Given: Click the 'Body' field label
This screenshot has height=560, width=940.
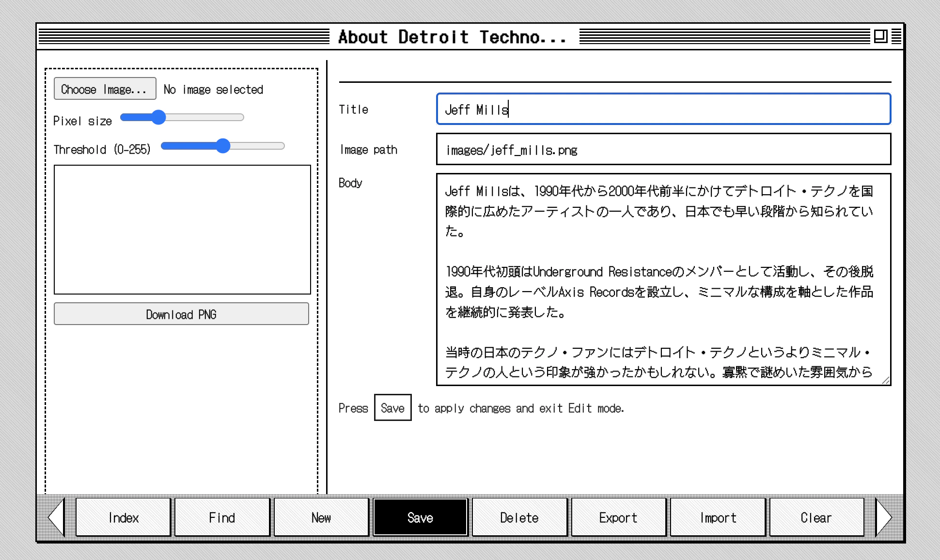Looking at the screenshot, I should pos(350,183).
